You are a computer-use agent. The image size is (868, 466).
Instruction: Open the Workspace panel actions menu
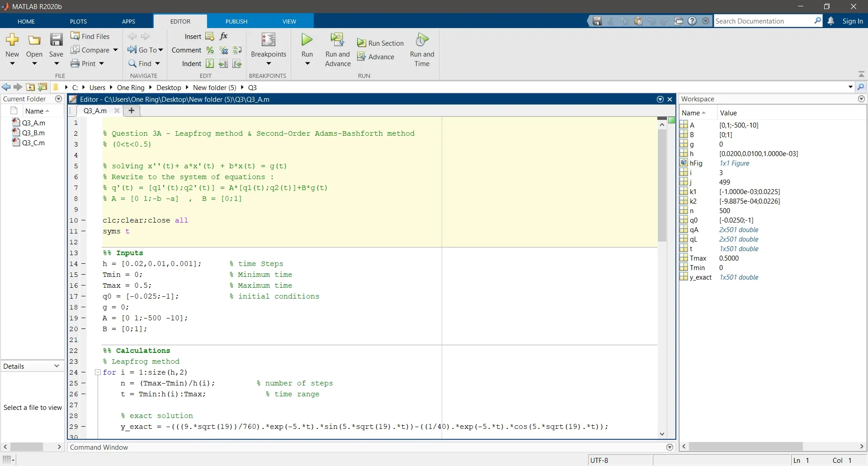pyautogui.click(x=861, y=99)
